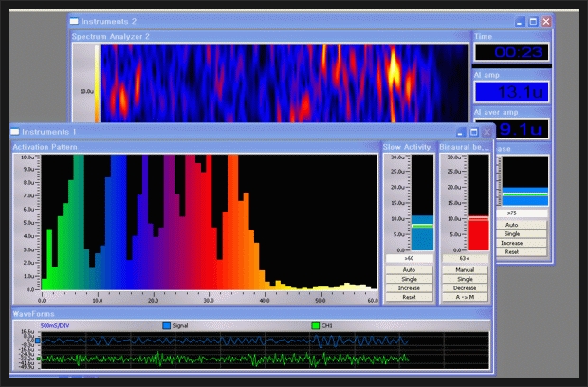Click the Instruments 1 window title icon
588x387 pixels.
coord(14,132)
